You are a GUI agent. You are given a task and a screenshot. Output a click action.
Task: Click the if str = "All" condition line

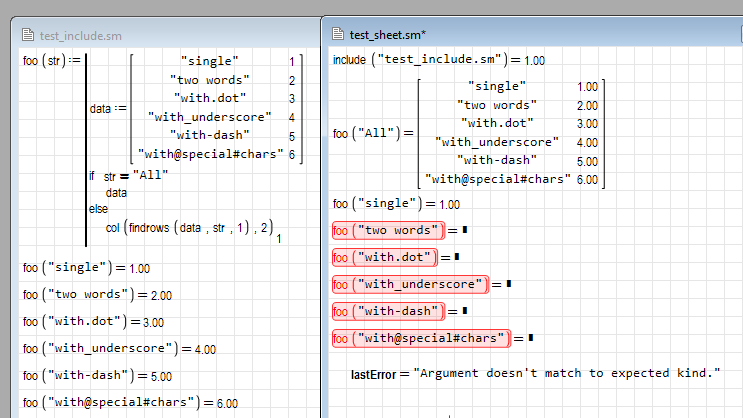[128, 176]
